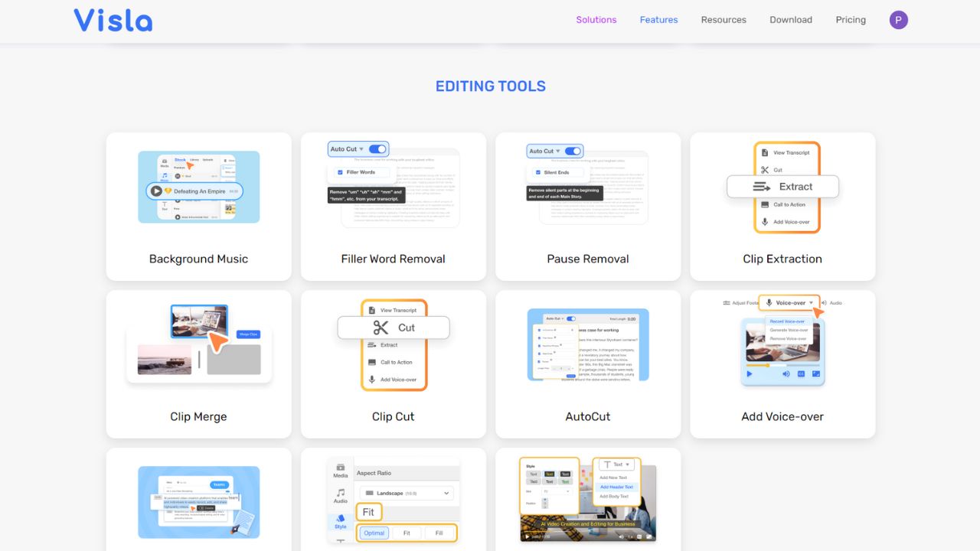This screenshot has width=980, height=551.
Task: Open the Background Music card title
Action: (x=198, y=259)
